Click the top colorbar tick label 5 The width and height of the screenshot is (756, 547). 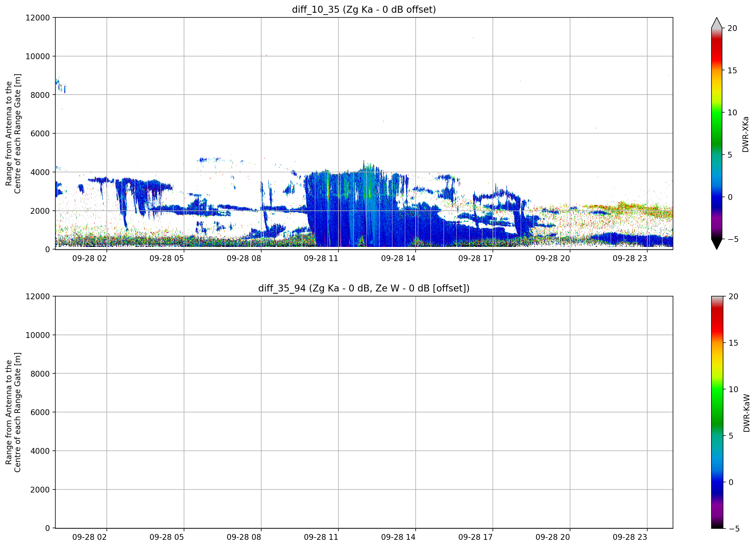coord(730,155)
